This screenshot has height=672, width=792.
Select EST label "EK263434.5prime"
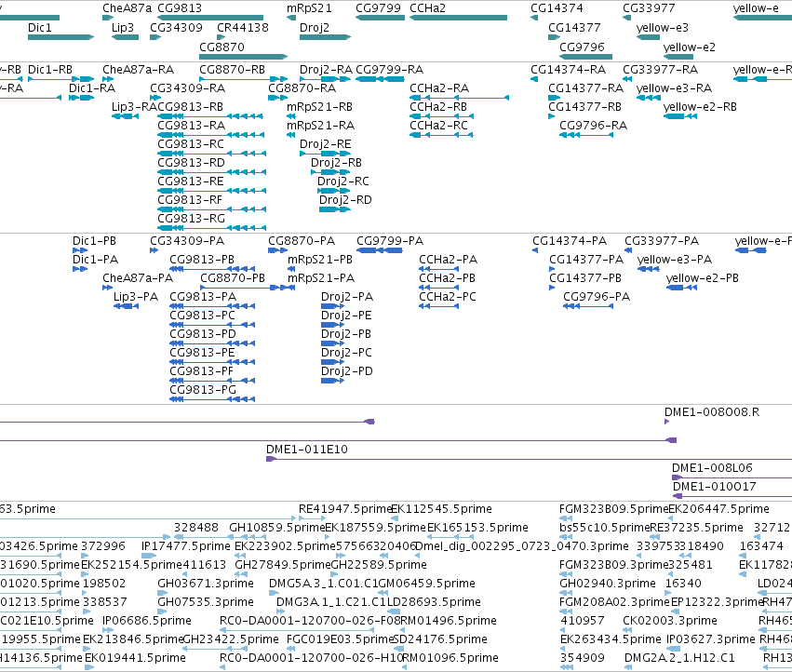click(x=611, y=639)
